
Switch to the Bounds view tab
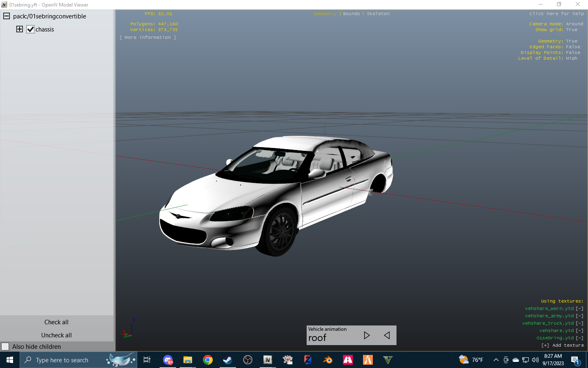click(x=351, y=13)
